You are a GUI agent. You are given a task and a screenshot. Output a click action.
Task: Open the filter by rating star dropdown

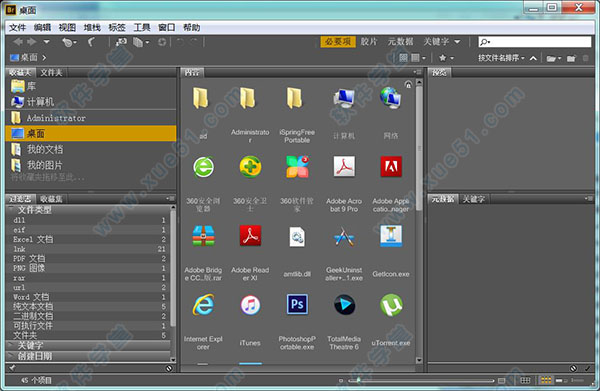446,58
